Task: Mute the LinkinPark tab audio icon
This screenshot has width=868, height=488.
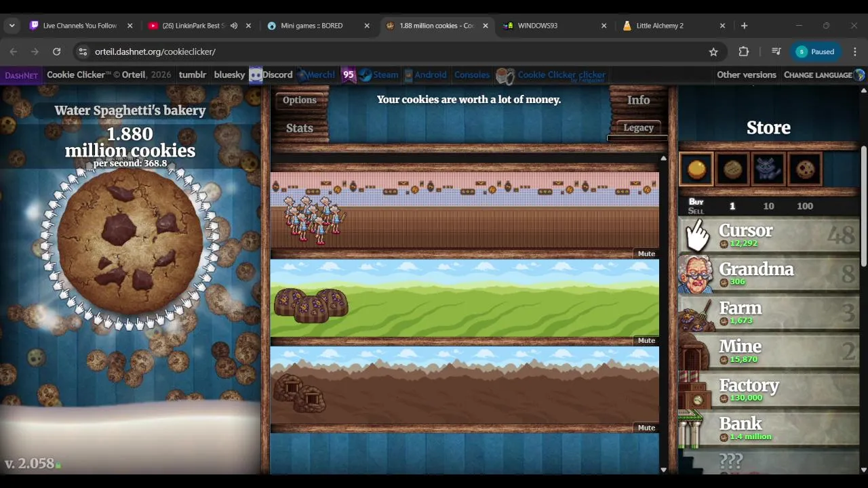Action: coord(233,26)
